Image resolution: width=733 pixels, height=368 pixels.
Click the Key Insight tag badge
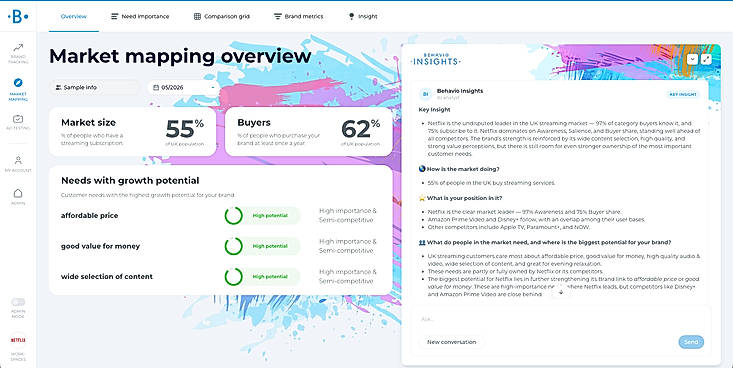683,94
